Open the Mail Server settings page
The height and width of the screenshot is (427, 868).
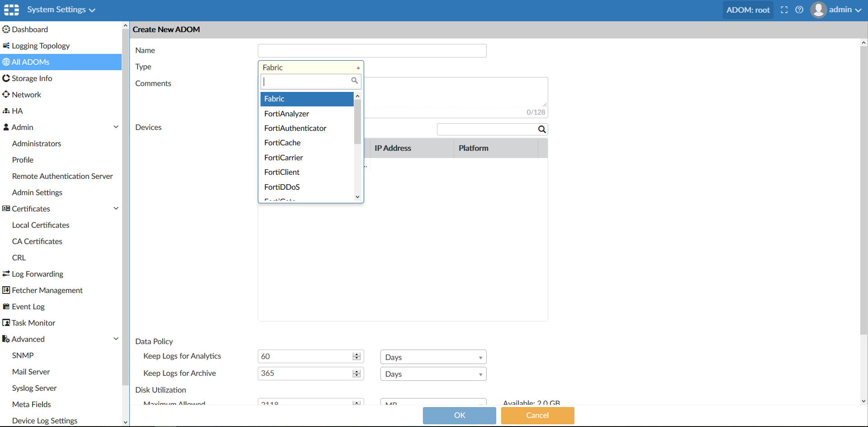31,372
